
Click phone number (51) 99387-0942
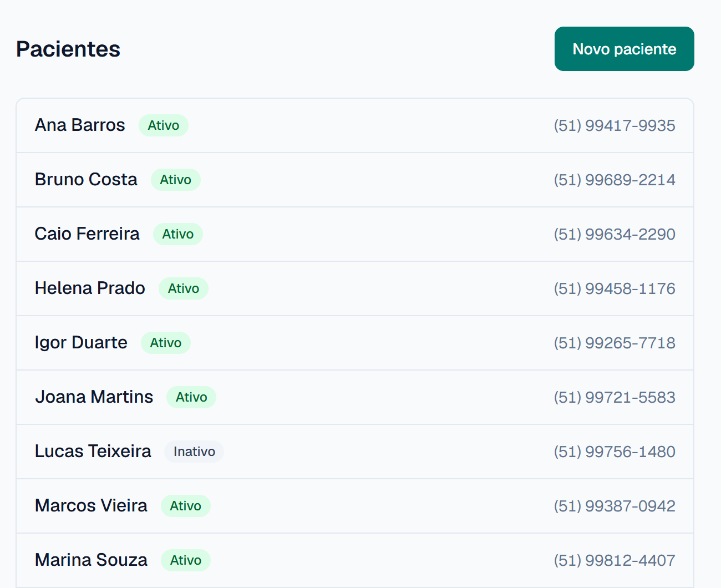(x=615, y=506)
